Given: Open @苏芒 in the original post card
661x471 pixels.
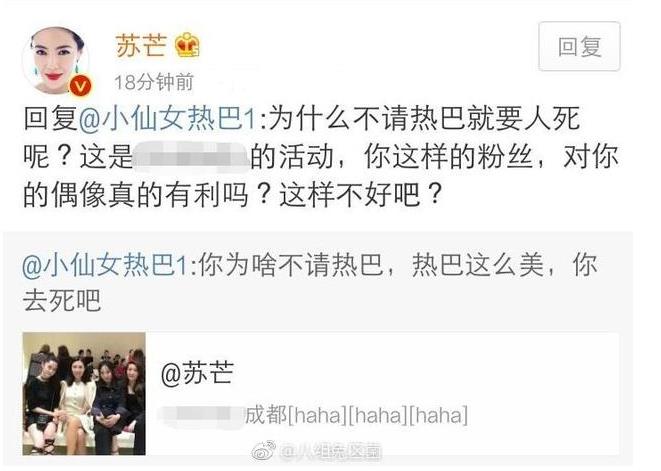Looking at the screenshot, I should point(197,373).
